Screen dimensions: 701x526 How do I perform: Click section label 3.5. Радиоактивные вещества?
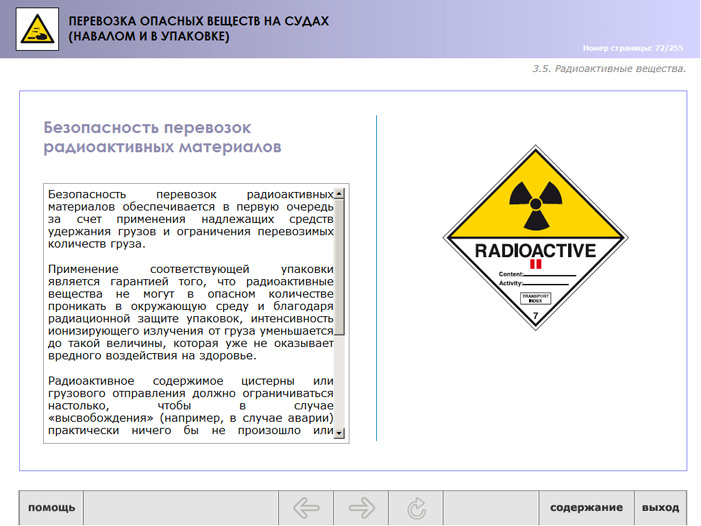tap(608, 69)
